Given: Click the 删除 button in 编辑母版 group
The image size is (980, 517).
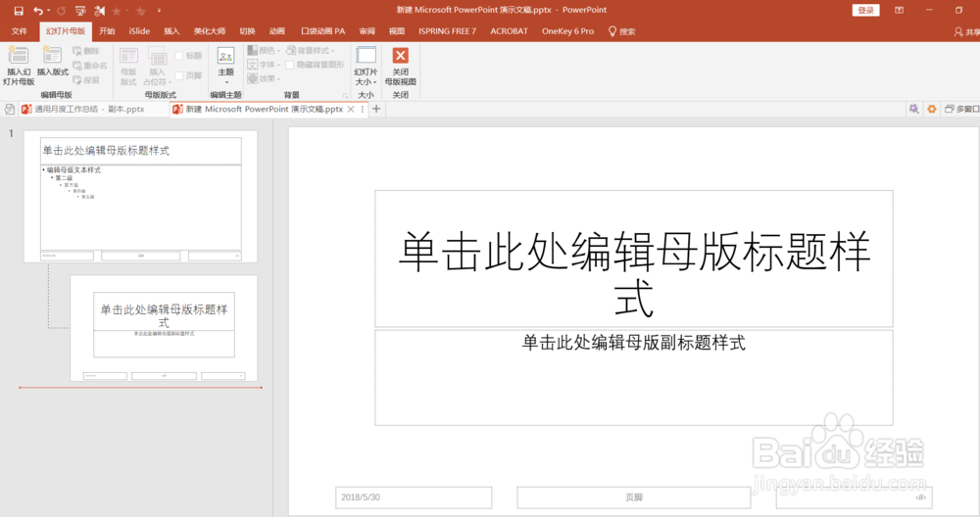Looking at the screenshot, I should pyautogui.click(x=86, y=51).
